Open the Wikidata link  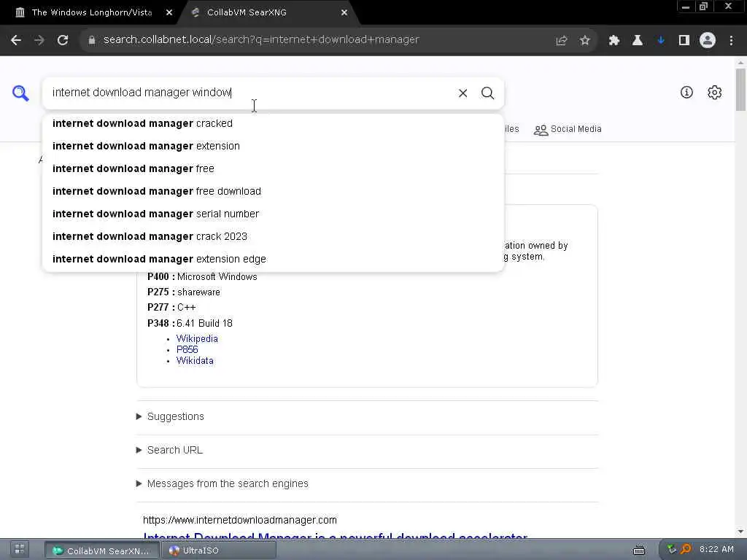click(195, 360)
